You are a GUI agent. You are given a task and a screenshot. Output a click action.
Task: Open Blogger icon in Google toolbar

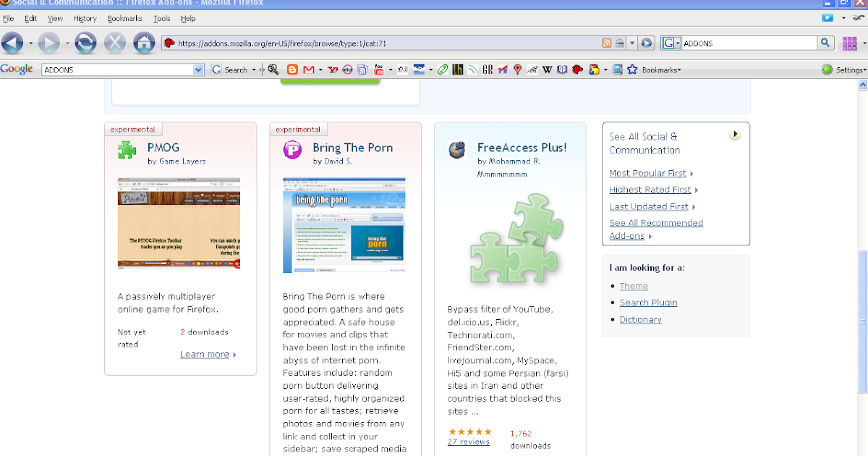pyautogui.click(x=292, y=69)
